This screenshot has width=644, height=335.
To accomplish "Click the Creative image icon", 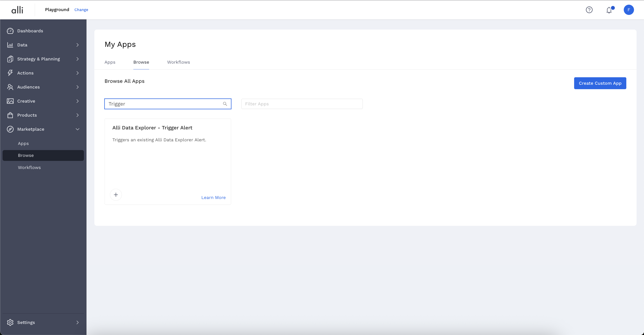I will [10, 101].
